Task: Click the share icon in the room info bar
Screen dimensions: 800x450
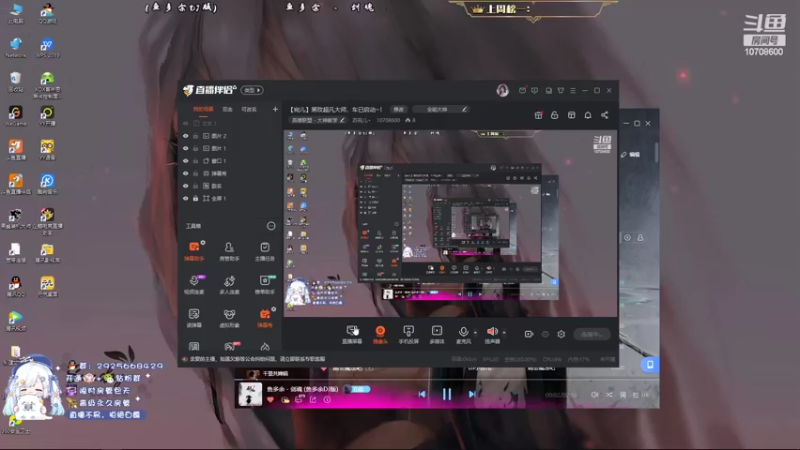Action: point(605,115)
